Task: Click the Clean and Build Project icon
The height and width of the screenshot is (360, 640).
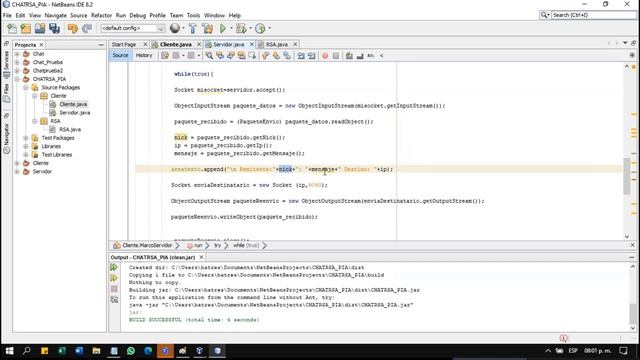Action: click(207, 28)
